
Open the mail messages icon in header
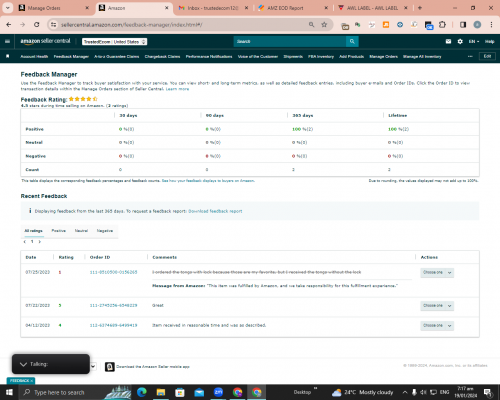pyautogui.click(x=448, y=41)
